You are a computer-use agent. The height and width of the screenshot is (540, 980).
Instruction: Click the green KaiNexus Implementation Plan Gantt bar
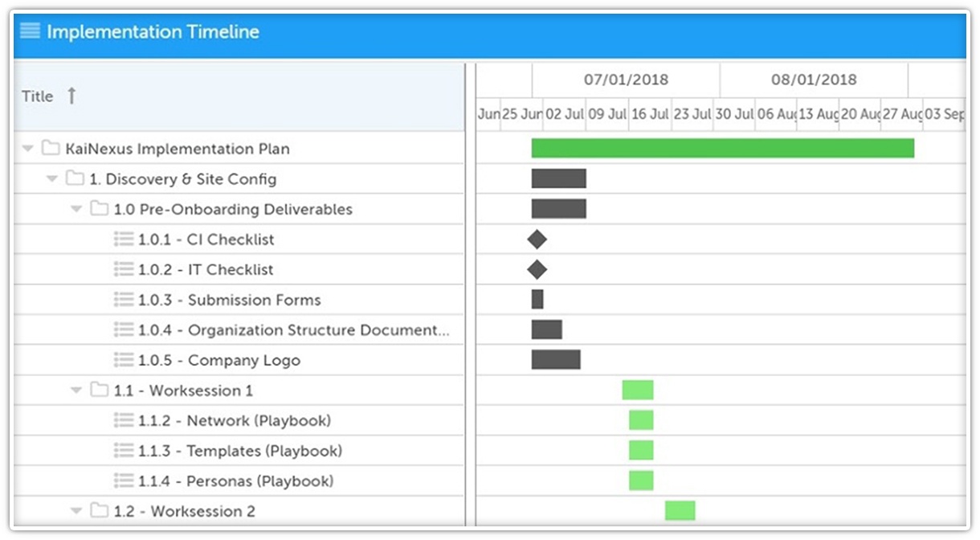722,148
